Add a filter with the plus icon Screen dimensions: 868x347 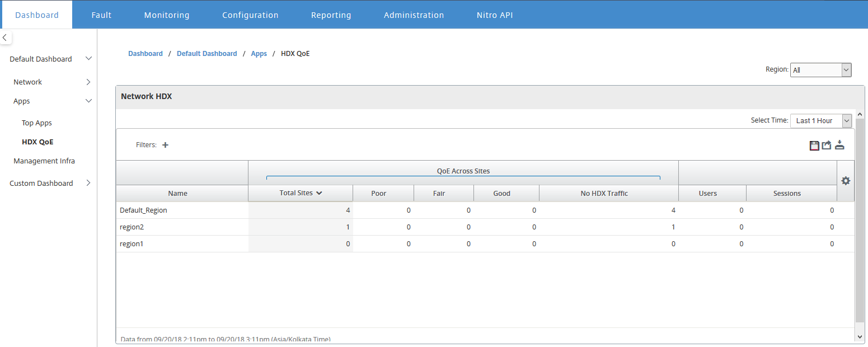pos(165,145)
